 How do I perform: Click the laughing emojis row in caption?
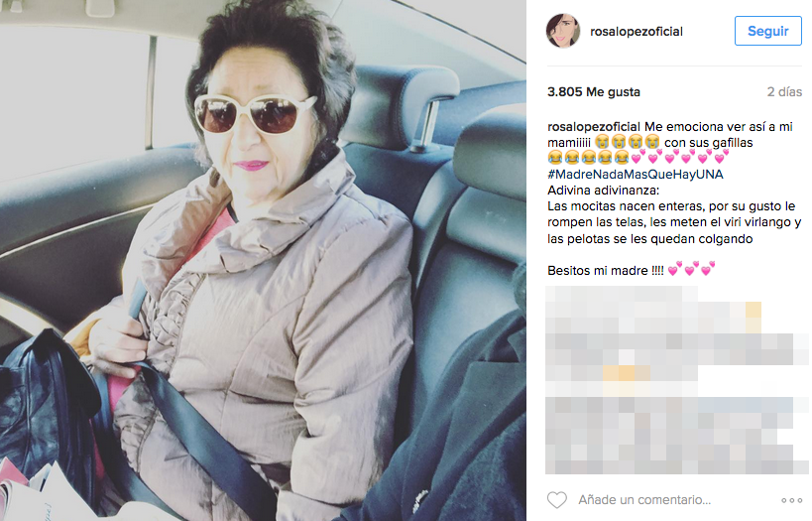pos(588,157)
